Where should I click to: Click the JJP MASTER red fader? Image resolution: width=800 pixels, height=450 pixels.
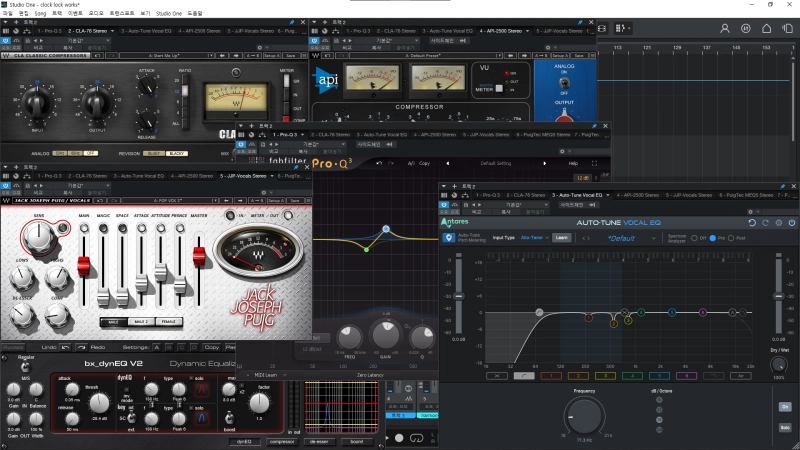point(199,257)
